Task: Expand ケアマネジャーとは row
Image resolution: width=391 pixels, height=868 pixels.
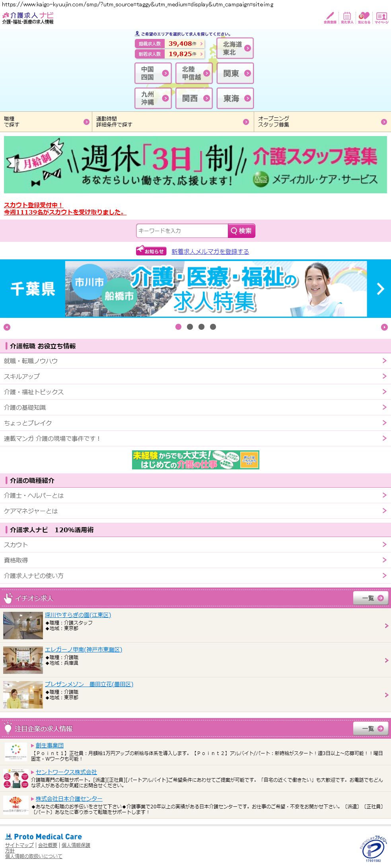Action: click(x=195, y=511)
